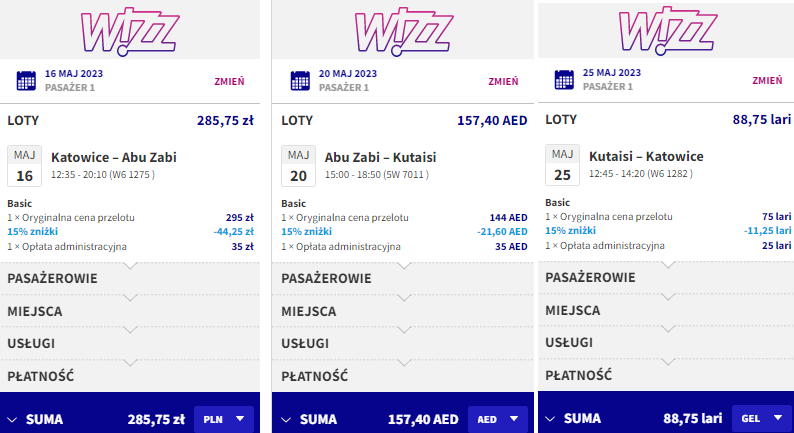This screenshot has width=794, height=433.
Task: Click ZMIEŃ for the 25 MAJ flight
Action: pos(767,80)
